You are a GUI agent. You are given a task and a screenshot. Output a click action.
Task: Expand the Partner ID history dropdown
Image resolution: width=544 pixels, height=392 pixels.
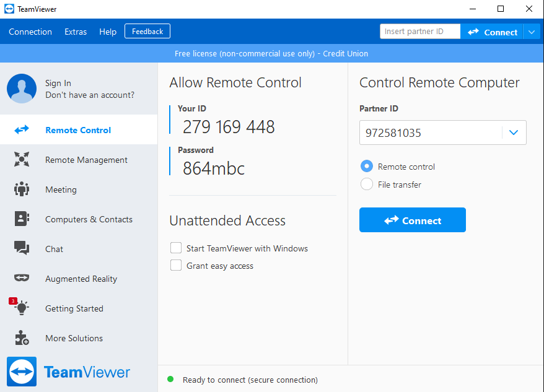coord(514,133)
